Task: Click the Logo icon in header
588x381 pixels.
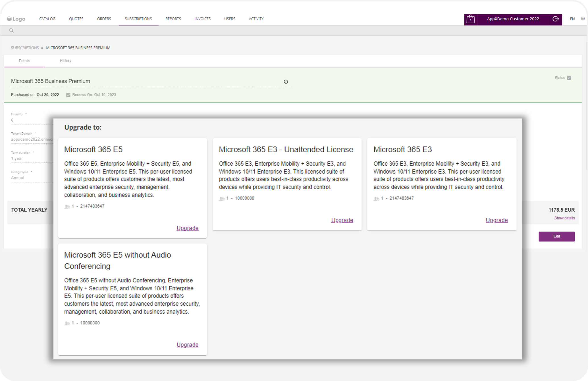Action: click(16, 19)
